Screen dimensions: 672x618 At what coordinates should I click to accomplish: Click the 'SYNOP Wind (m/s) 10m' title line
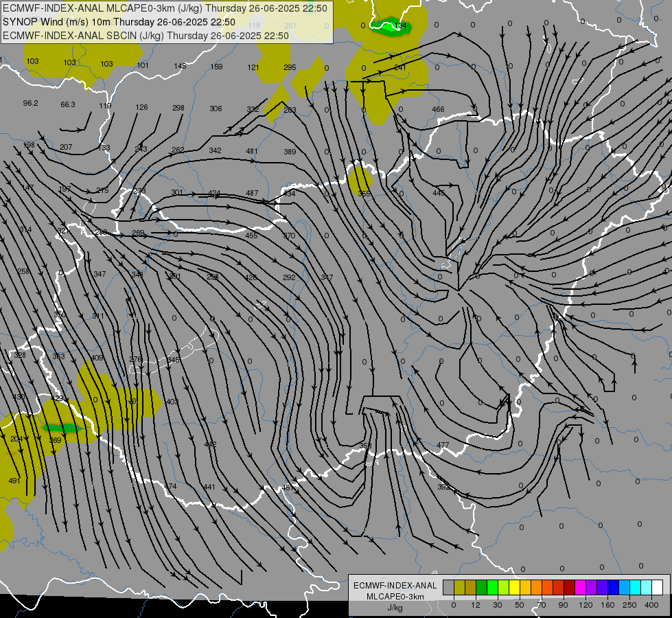[119, 22]
